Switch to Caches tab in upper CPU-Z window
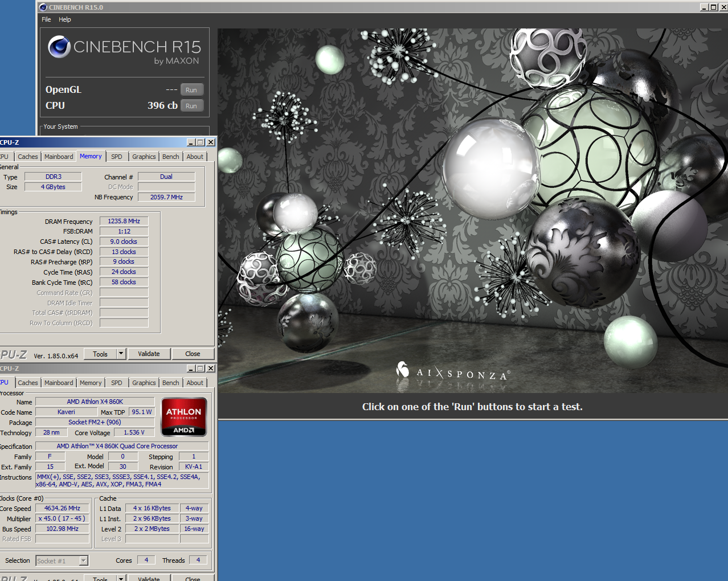Image resolution: width=728 pixels, height=581 pixels. (x=28, y=157)
